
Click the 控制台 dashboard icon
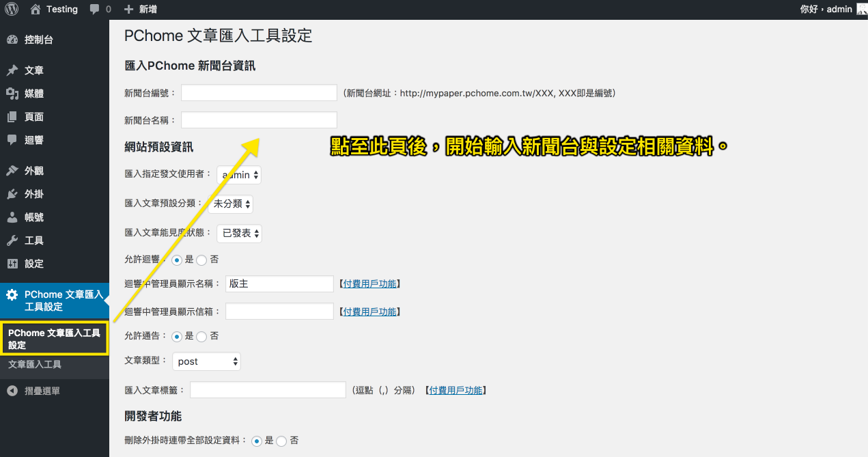tap(12, 40)
